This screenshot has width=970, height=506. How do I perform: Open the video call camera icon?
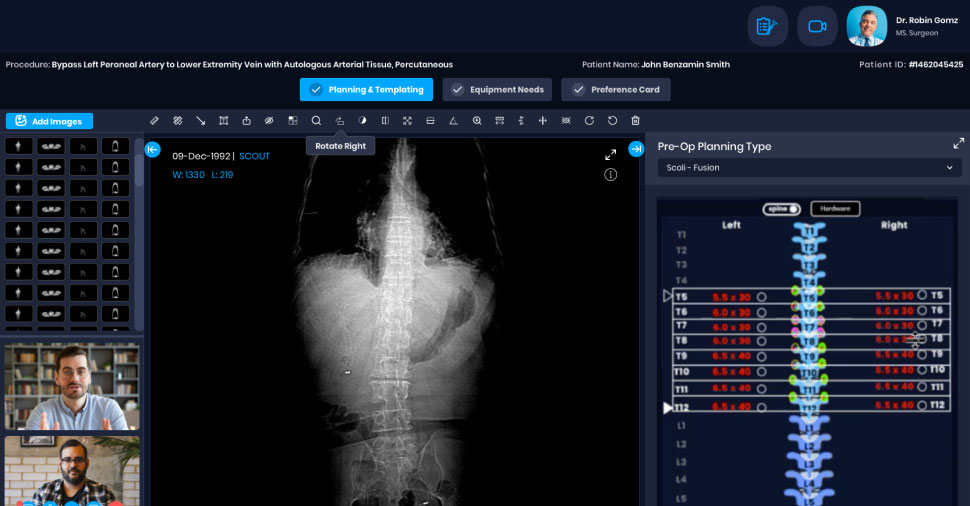click(x=817, y=26)
